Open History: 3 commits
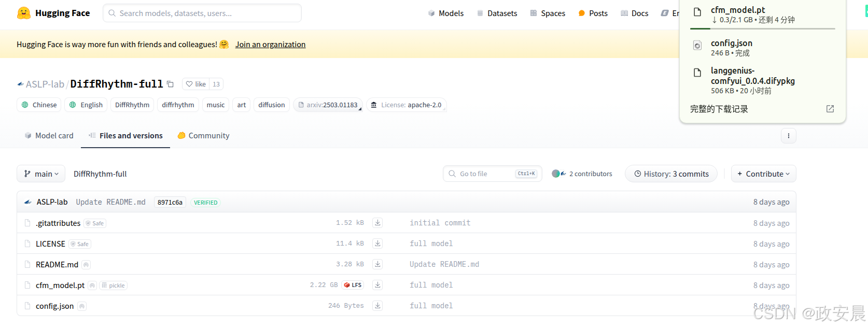868x329 pixels. [x=671, y=174]
